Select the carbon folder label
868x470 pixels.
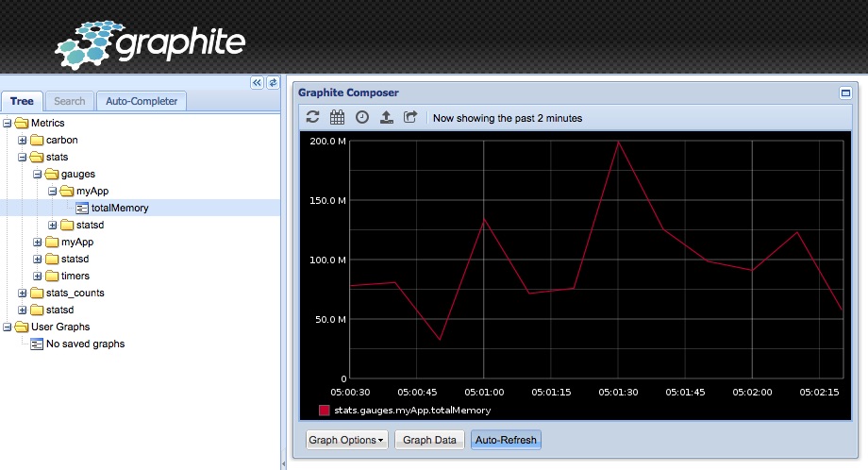tap(62, 140)
